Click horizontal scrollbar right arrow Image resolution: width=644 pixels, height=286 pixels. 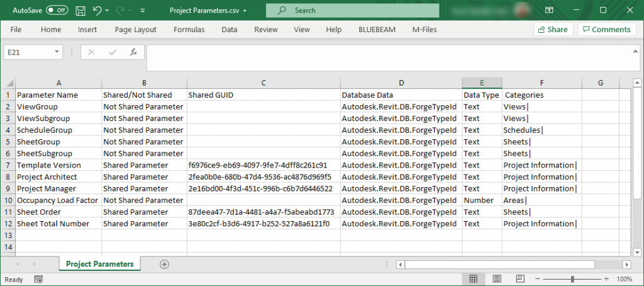click(x=627, y=265)
